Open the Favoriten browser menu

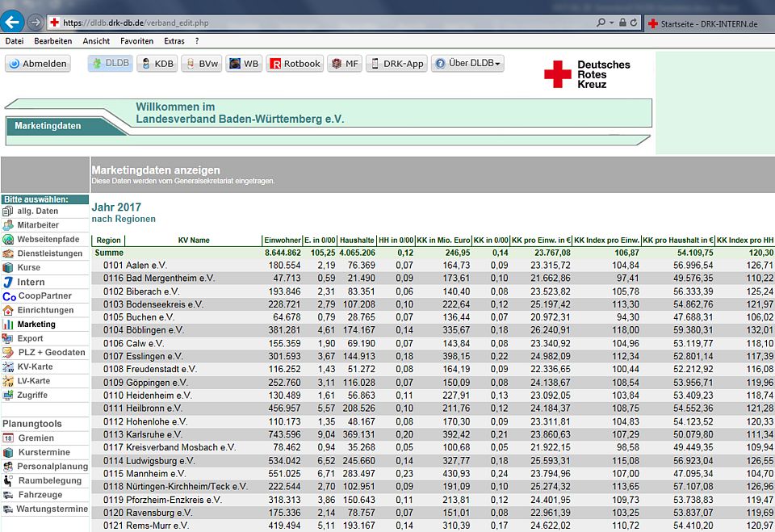pyautogui.click(x=136, y=40)
